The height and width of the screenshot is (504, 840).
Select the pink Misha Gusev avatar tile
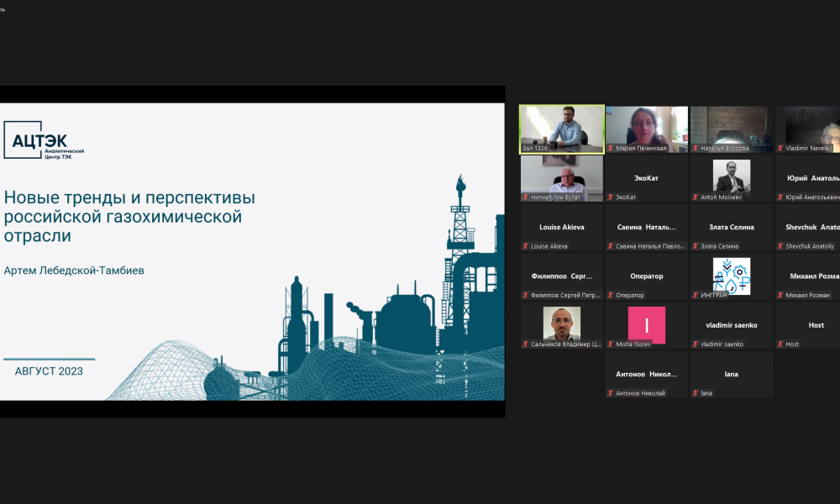646,324
